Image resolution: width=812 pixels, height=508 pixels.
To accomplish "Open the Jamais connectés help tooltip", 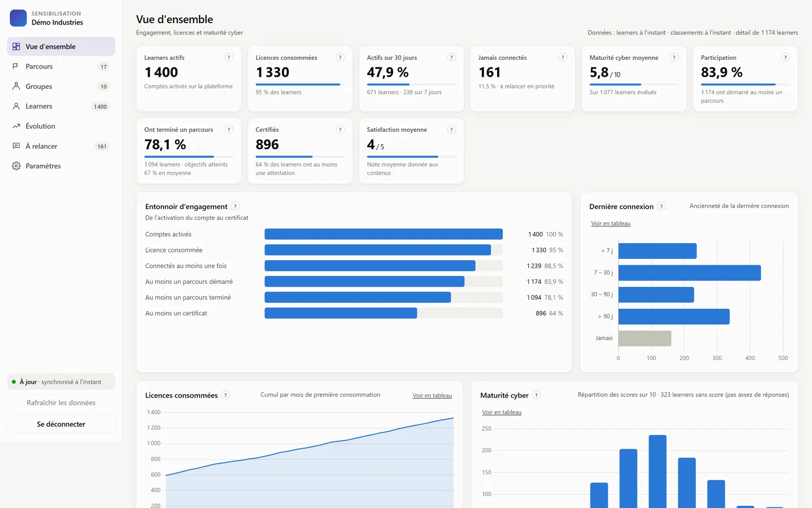I will pos(563,57).
